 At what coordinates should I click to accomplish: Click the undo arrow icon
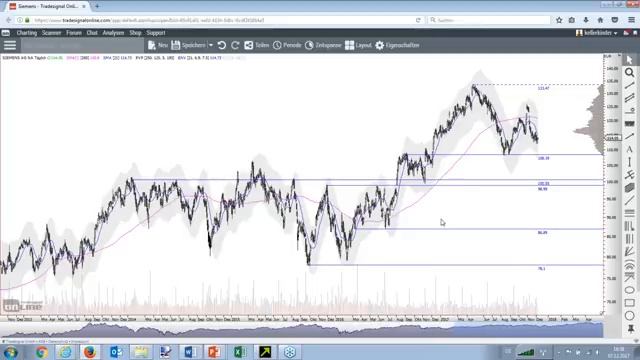[x=222, y=45]
